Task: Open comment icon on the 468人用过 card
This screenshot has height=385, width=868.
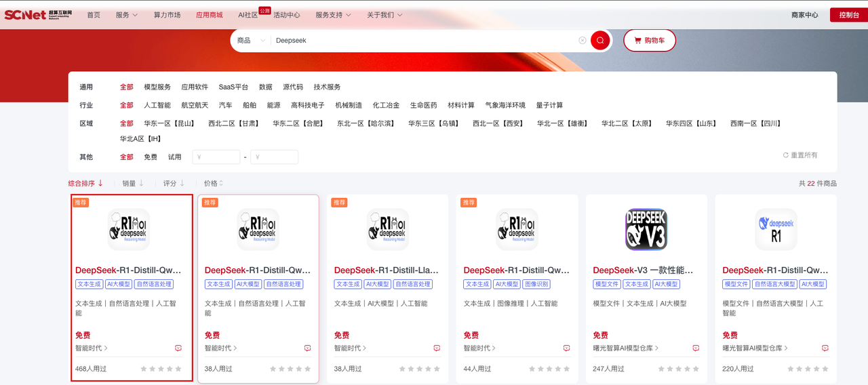Action: [178, 348]
